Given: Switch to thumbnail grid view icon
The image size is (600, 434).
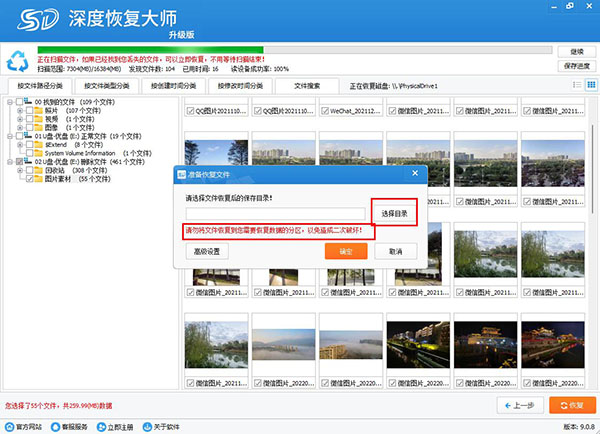Looking at the screenshot, I should coord(591,85).
